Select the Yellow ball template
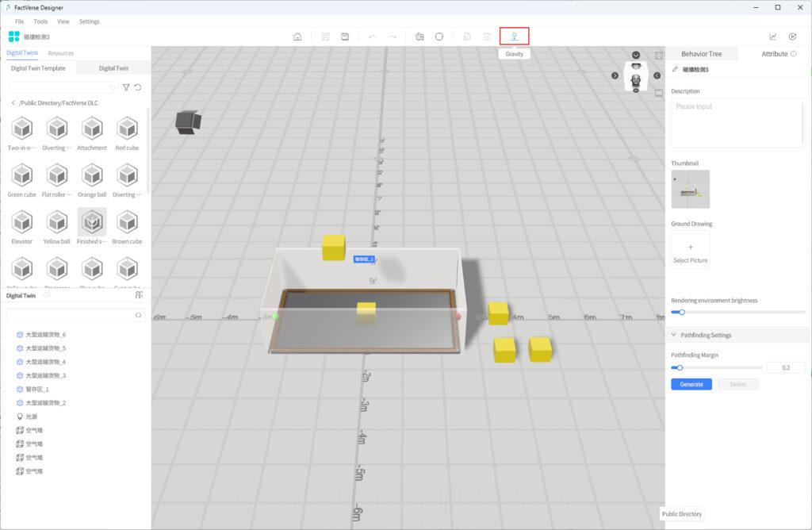Viewport: 812px width, 530px height. point(57,227)
